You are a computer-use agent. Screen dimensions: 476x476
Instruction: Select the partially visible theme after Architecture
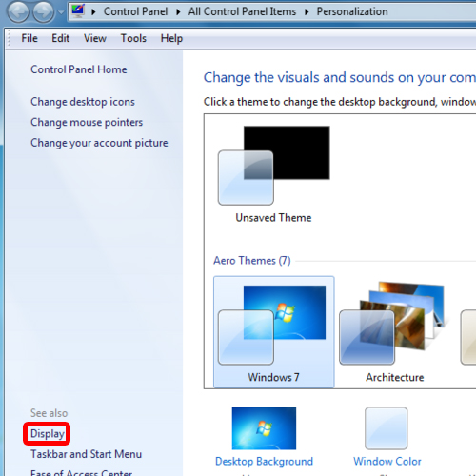click(x=468, y=337)
